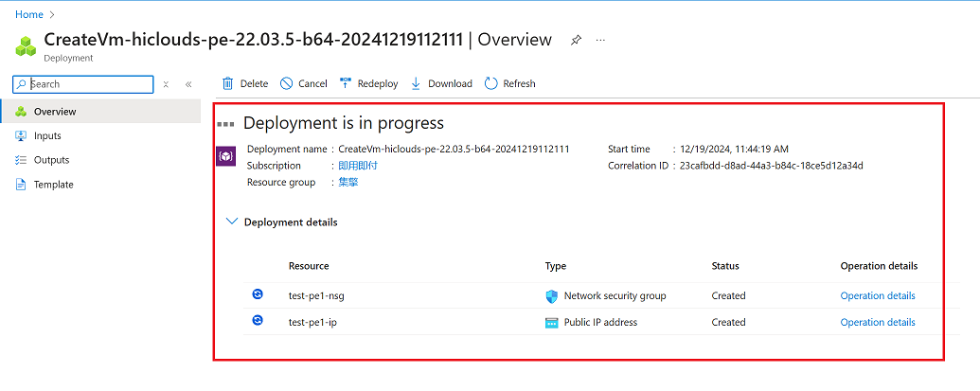Image resolution: width=980 pixels, height=391 pixels.
Task: Click the Download toolbar button
Action: pos(441,83)
